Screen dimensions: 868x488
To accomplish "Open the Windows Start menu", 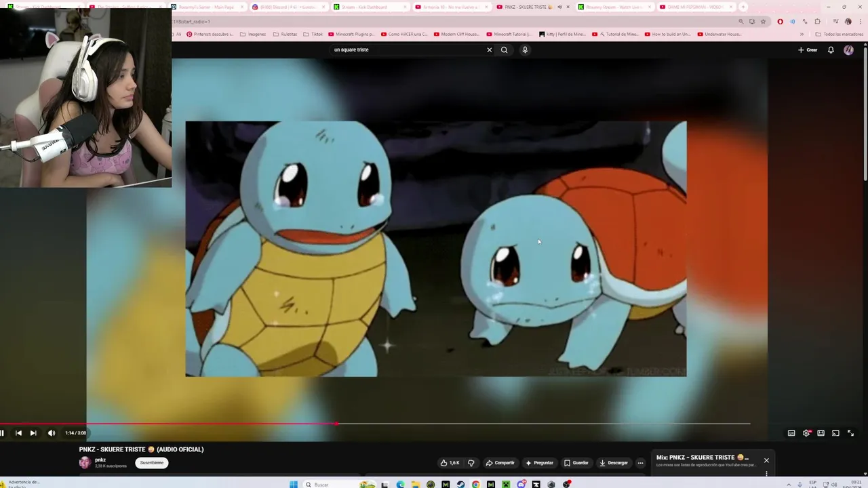I will [294, 485].
